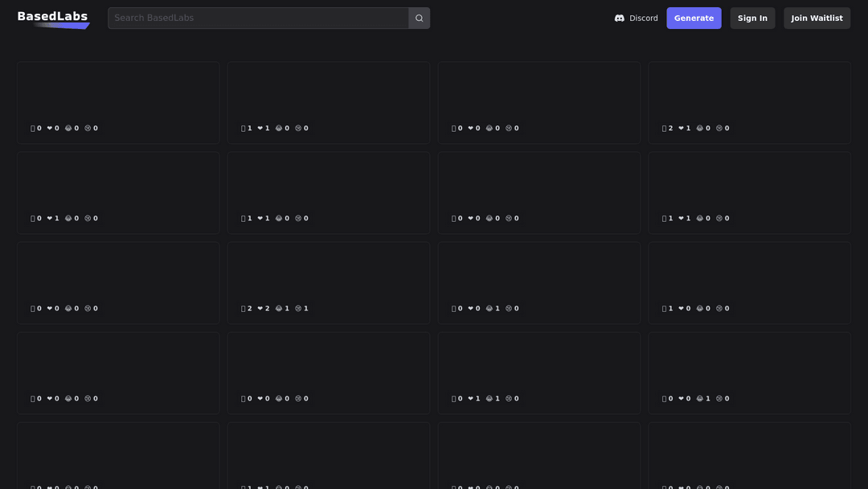Click laughing emoji on card with counts 0, 1, 1, 0
The image size is (868, 489).
493,399
